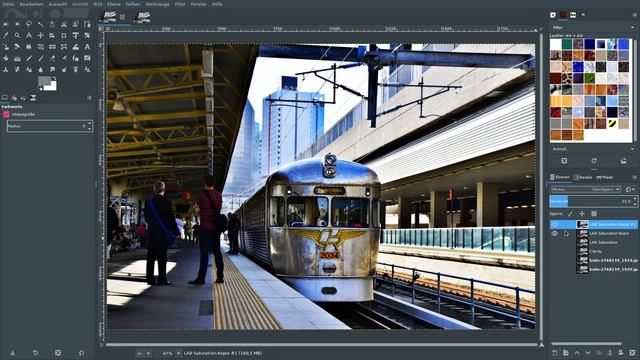Select the Measure tool

coord(29,36)
